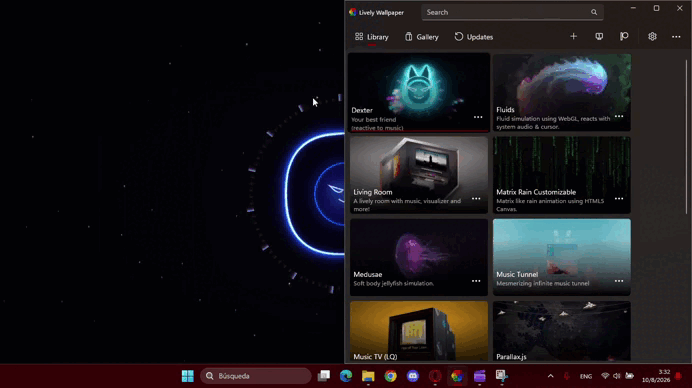This screenshot has width=692, height=388.
Task: Click the taskbar Búsqueda search box
Action: [256, 376]
